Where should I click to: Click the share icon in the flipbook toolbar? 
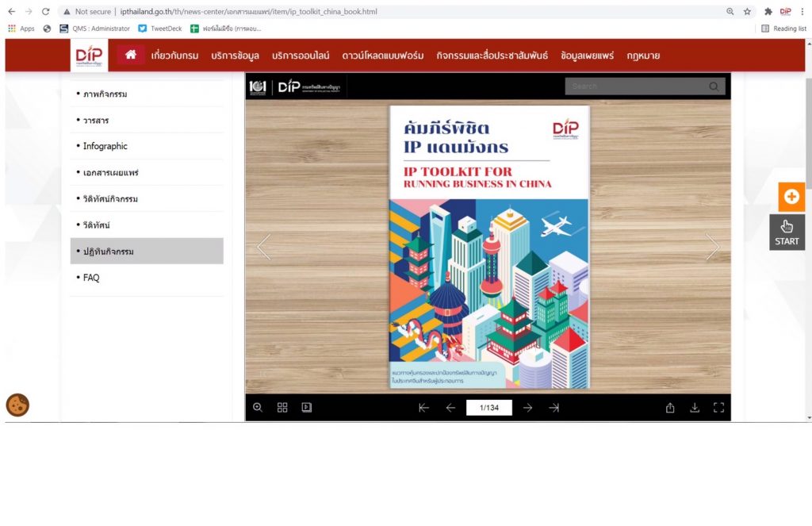click(x=670, y=408)
